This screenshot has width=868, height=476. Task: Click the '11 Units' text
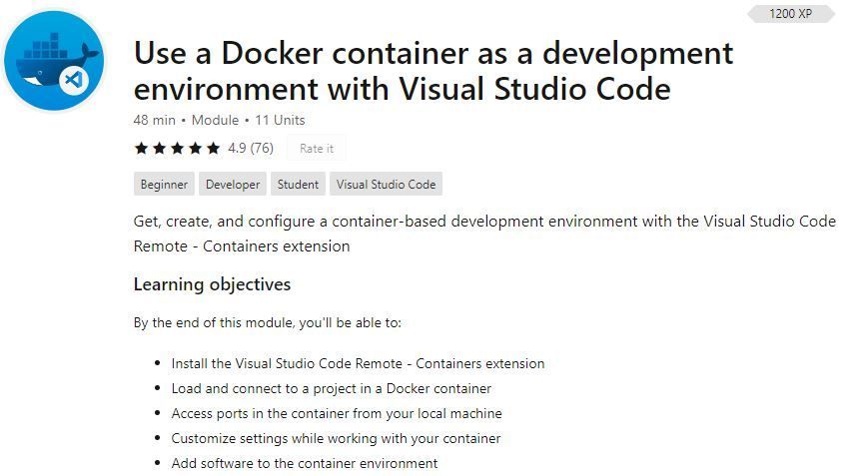(x=280, y=120)
